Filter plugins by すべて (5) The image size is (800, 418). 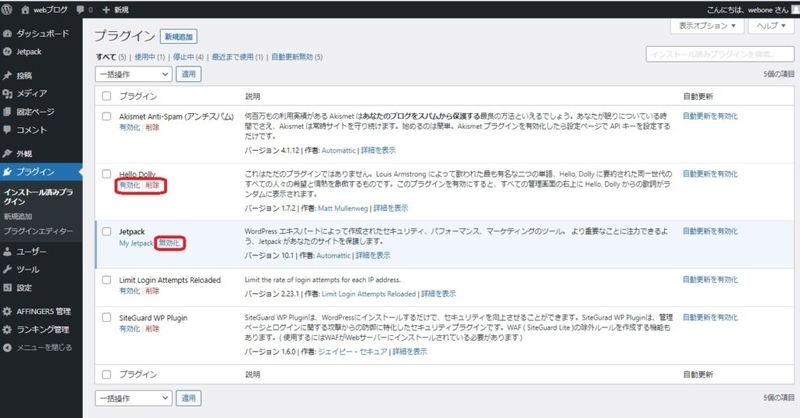[111, 57]
